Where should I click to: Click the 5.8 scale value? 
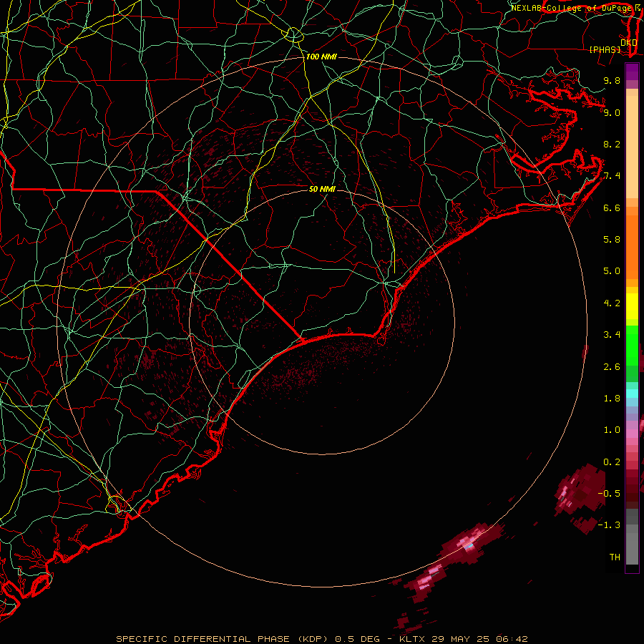tap(612, 240)
